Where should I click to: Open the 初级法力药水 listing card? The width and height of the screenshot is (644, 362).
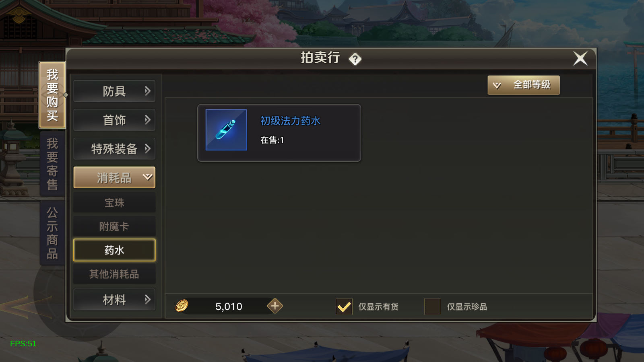[x=279, y=133]
